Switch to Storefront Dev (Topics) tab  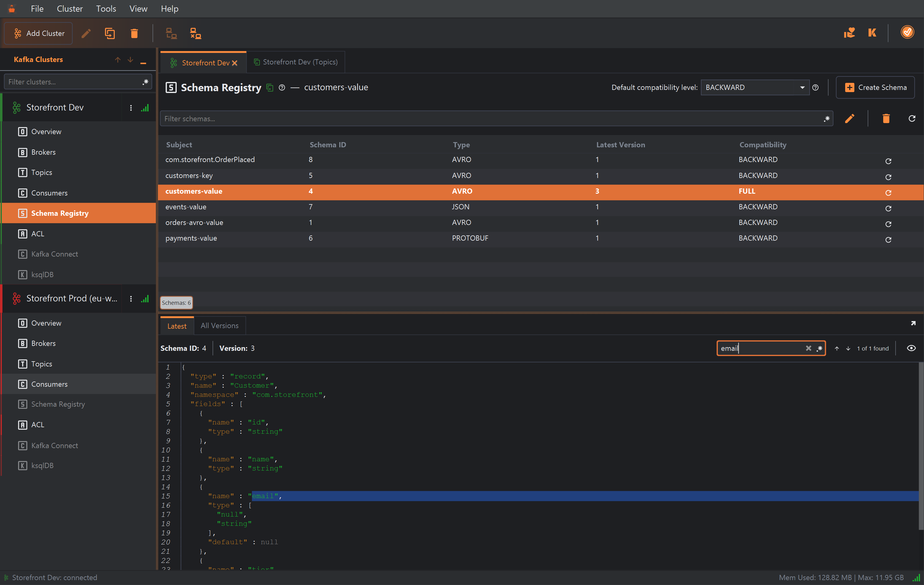click(295, 62)
